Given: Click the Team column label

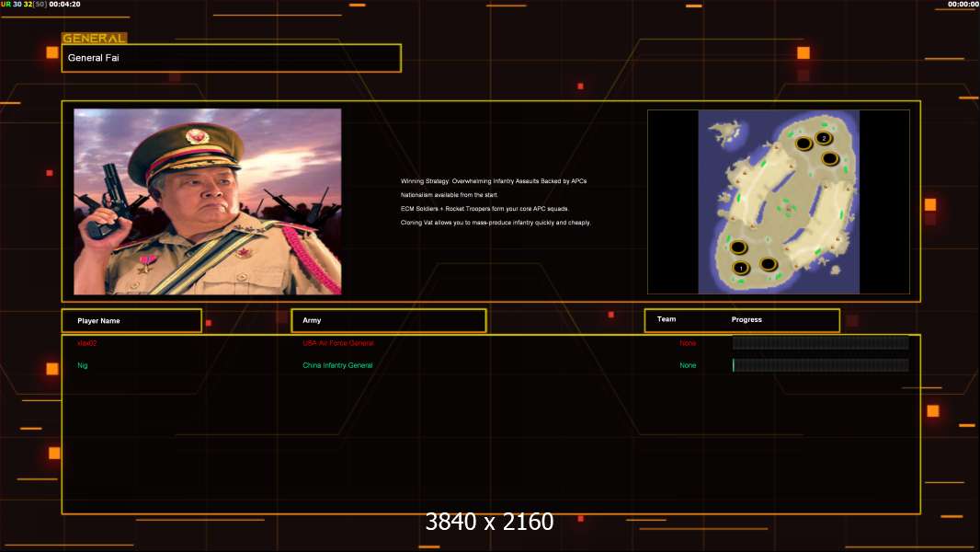Looking at the screenshot, I should tap(667, 319).
